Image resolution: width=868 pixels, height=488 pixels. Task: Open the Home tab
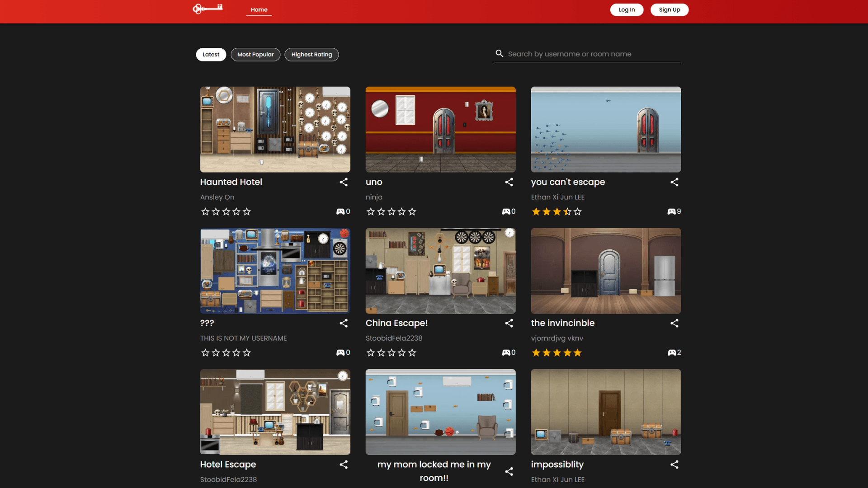pyautogui.click(x=259, y=9)
